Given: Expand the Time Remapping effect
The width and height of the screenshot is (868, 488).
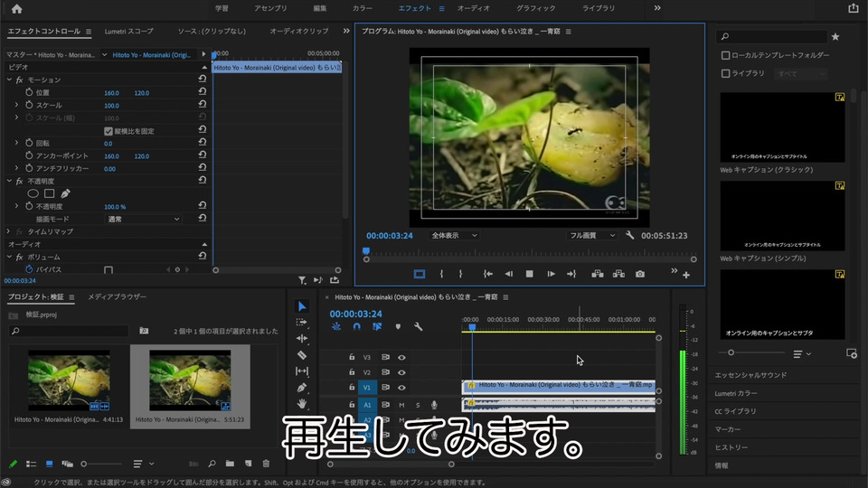Looking at the screenshot, I should coord(8,231).
